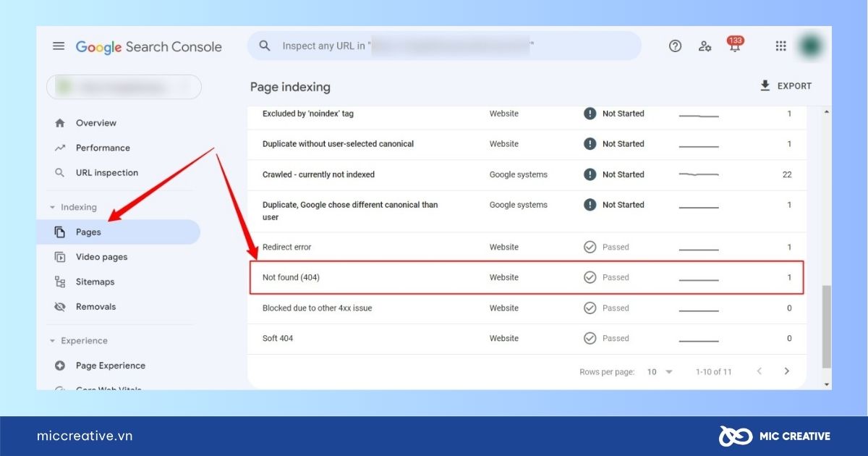
Task: Select the Pages menu item
Action: (118, 232)
